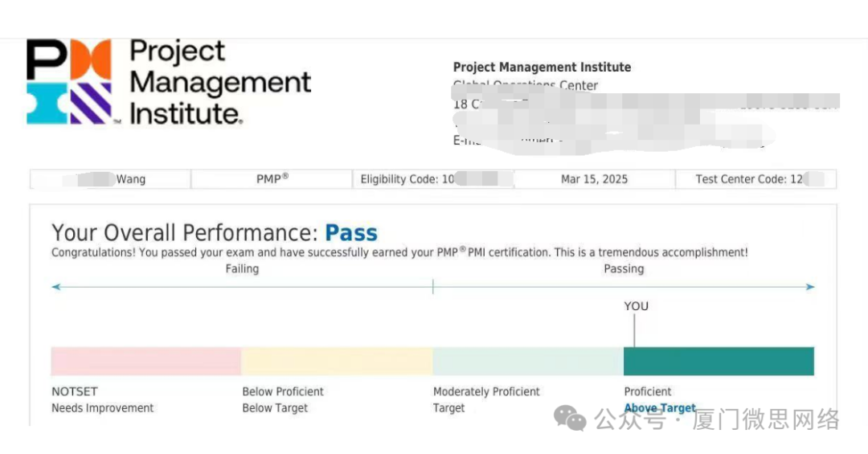Click the Project Management Institute wordmark

[220, 82]
